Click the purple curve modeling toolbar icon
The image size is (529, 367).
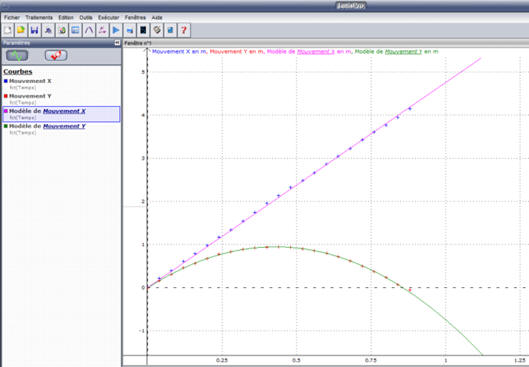89,30
